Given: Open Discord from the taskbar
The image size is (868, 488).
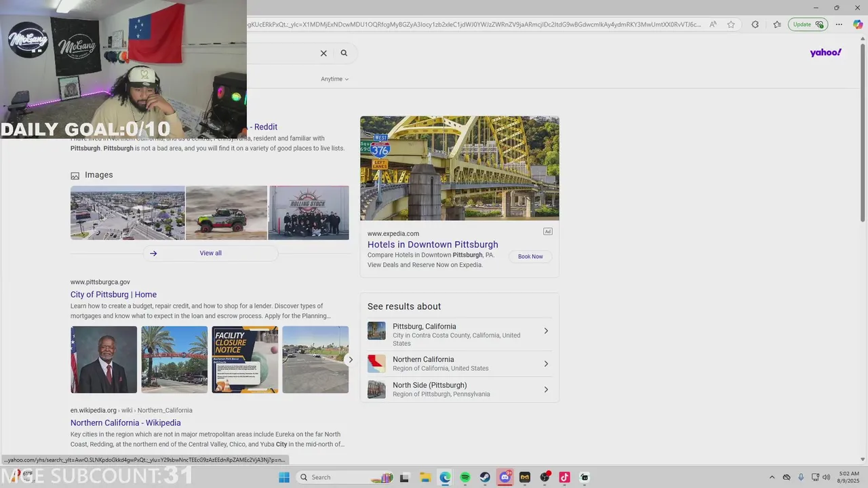Looking at the screenshot, I should click(505, 477).
